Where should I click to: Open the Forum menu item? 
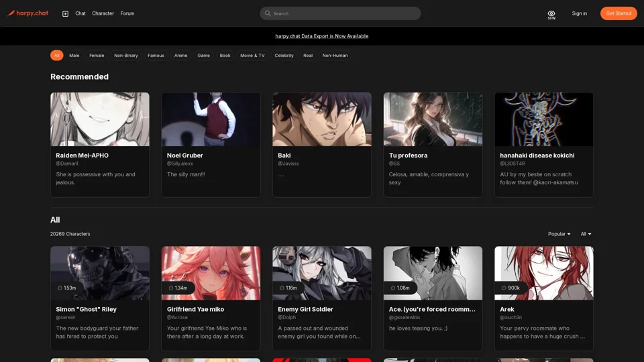click(127, 13)
